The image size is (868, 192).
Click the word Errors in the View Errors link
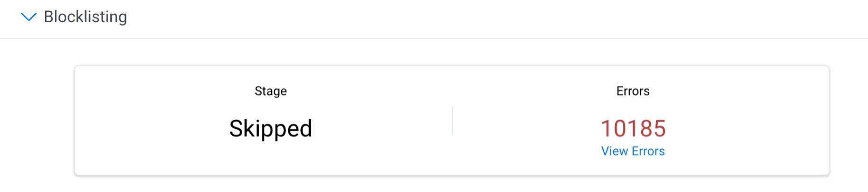point(648,151)
